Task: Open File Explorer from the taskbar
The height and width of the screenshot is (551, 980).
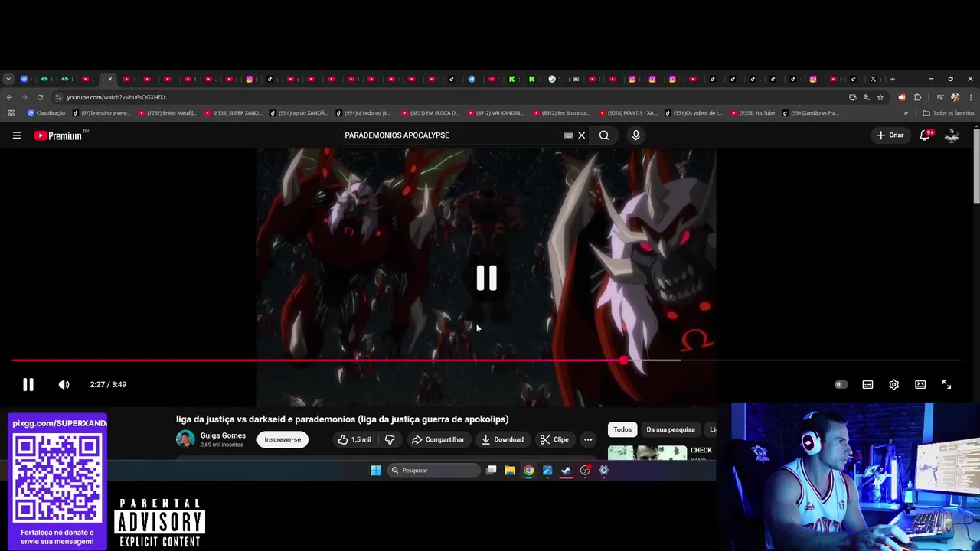Action: click(x=510, y=471)
